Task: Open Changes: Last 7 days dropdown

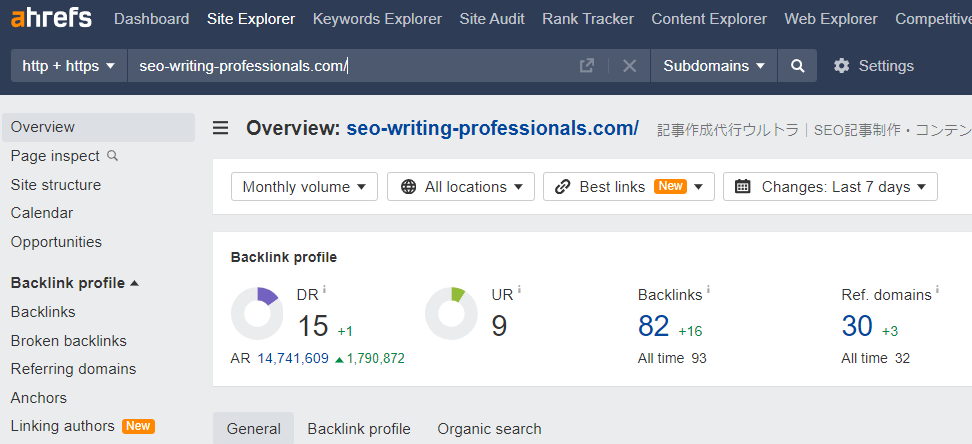Action: point(829,187)
